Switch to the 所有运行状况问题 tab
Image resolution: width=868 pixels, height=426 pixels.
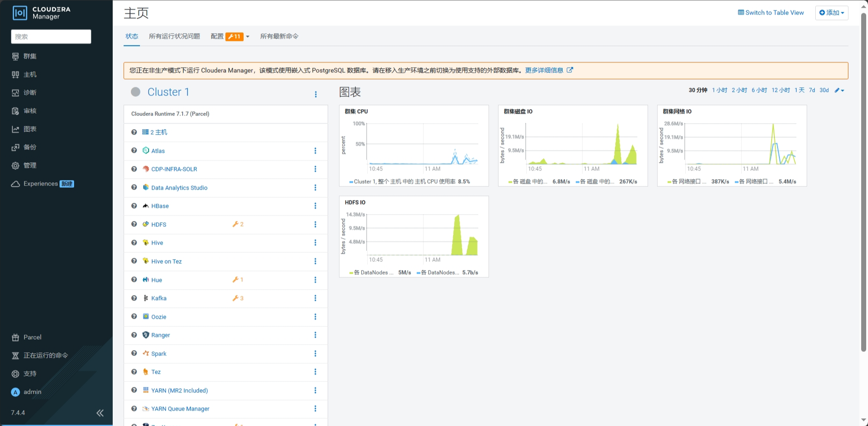[x=175, y=36]
